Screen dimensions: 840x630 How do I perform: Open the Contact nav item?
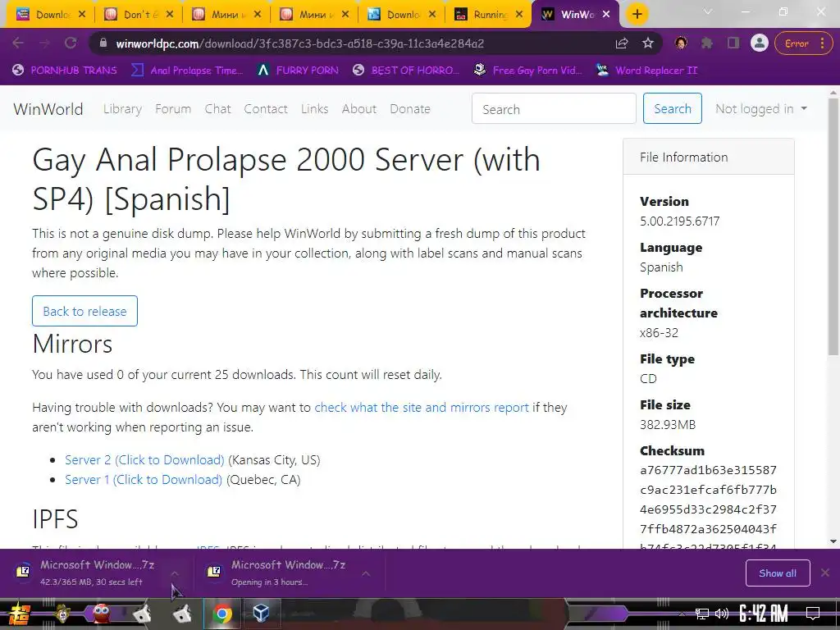266,109
